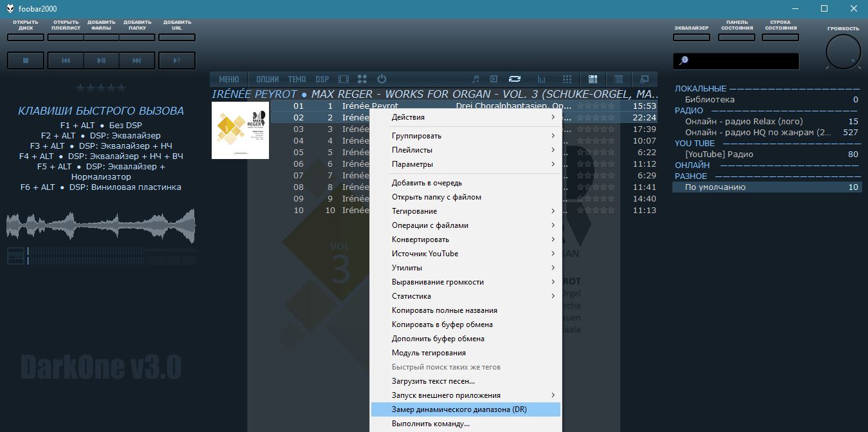Select track 01 with duration 15:53

pyautogui.click(x=464, y=106)
